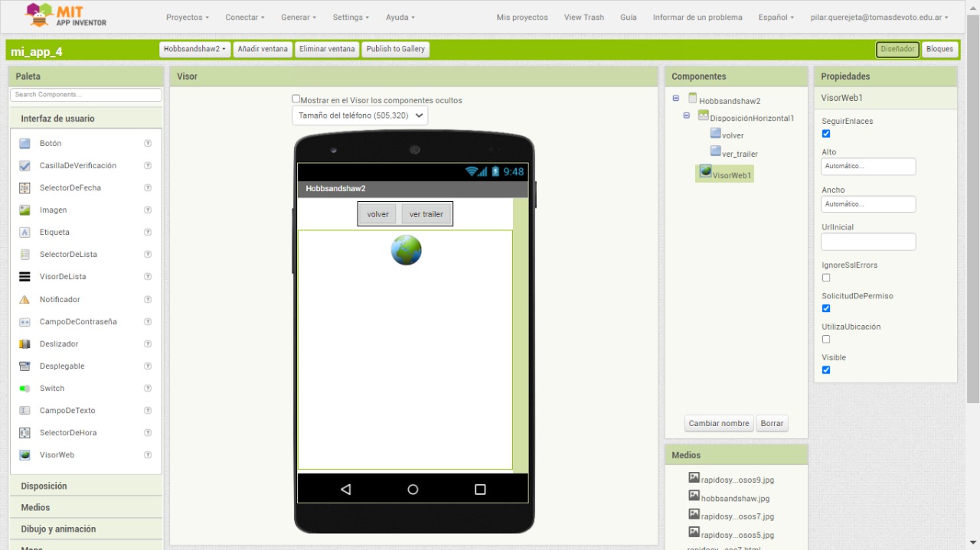This screenshot has height=550, width=980.
Task: Open the Español language dropdown
Action: 776,17
